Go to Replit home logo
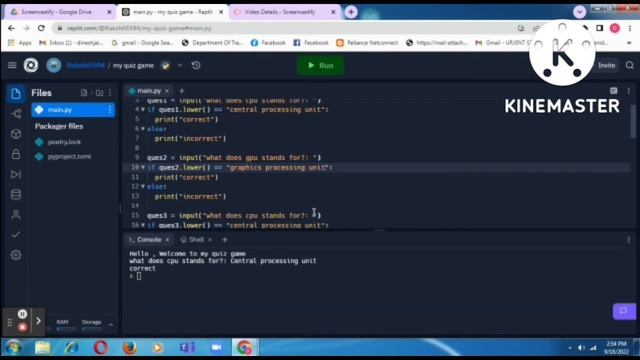 click(31, 65)
